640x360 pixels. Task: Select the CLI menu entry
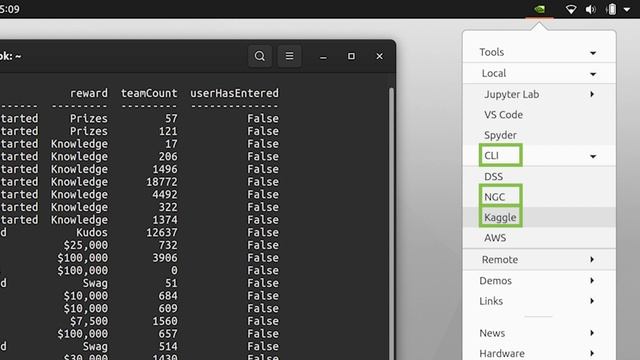pos(539,156)
